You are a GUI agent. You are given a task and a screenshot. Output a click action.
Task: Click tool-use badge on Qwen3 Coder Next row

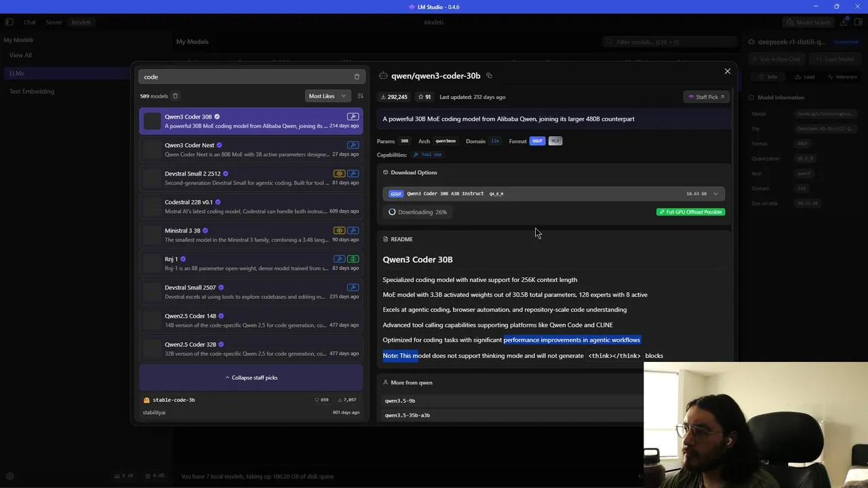[353, 145]
